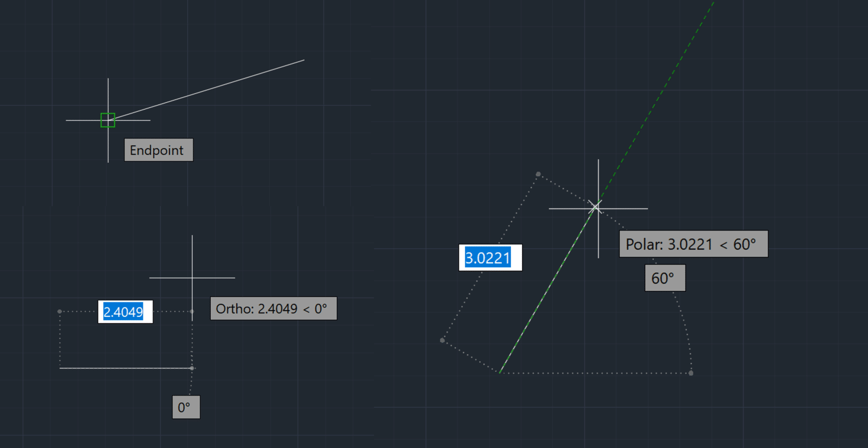868x448 pixels.
Task: Open the 0° angle input box
Action: 186,406
